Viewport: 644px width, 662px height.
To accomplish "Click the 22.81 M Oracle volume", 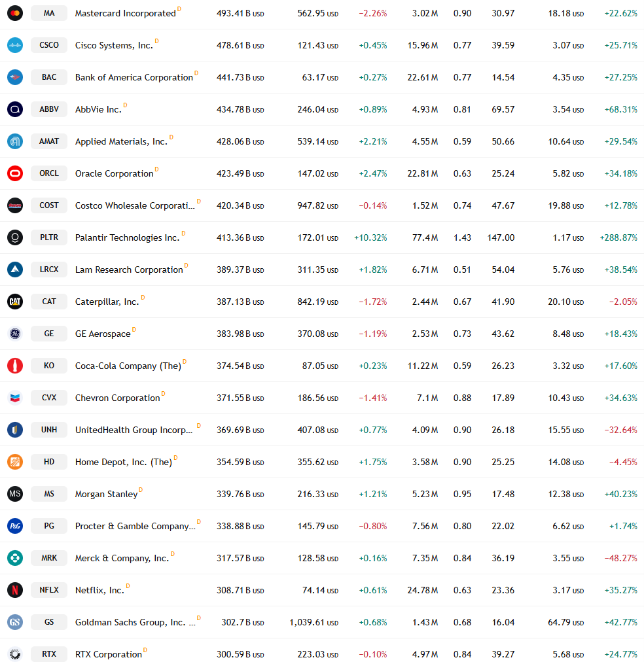I will [x=422, y=173].
